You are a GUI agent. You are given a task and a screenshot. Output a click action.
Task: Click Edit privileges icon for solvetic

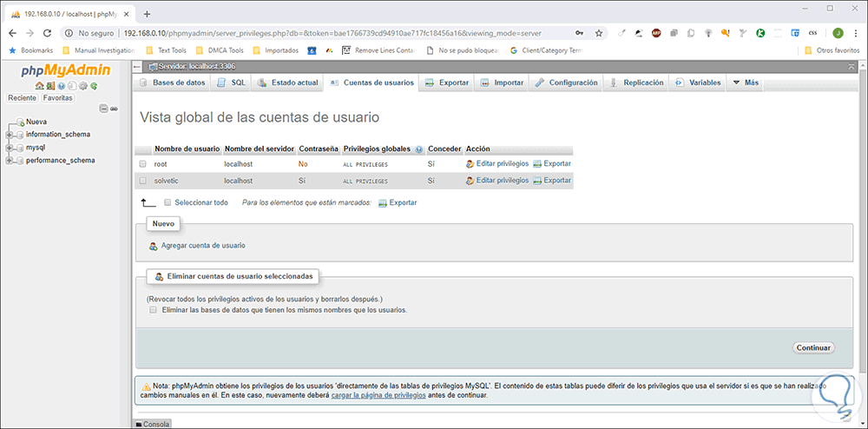pyautogui.click(x=470, y=181)
